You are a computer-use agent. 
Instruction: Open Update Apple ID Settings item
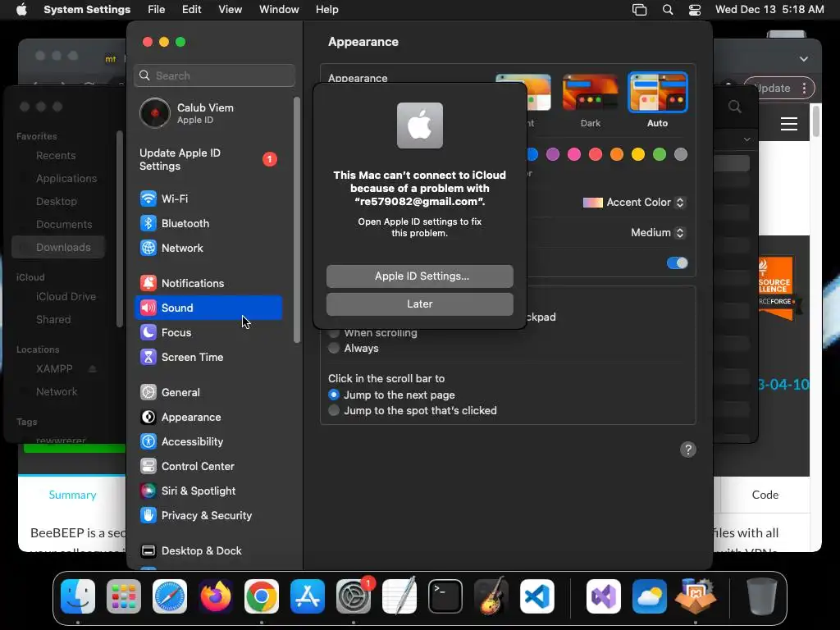tap(208, 160)
